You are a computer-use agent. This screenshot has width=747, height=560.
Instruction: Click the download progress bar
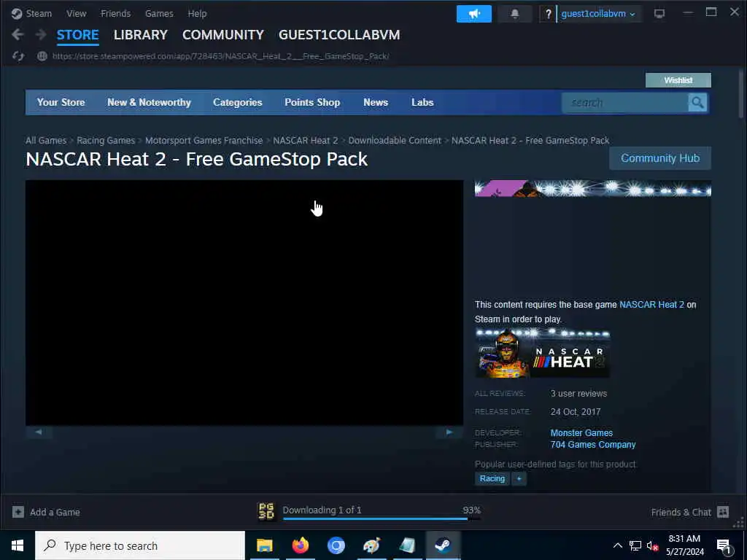click(382, 518)
